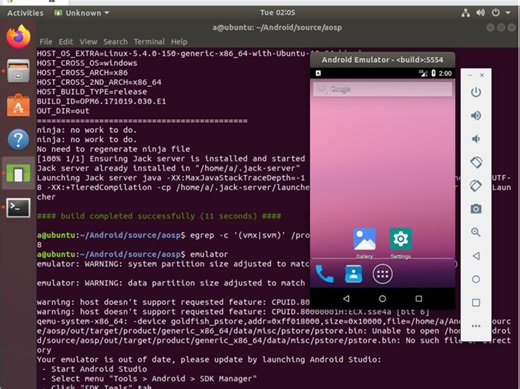Click the Home circle in the emulator side toolbar
The width and height of the screenshot is (520, 389).
pyautogui.click(x=476, y=279)
